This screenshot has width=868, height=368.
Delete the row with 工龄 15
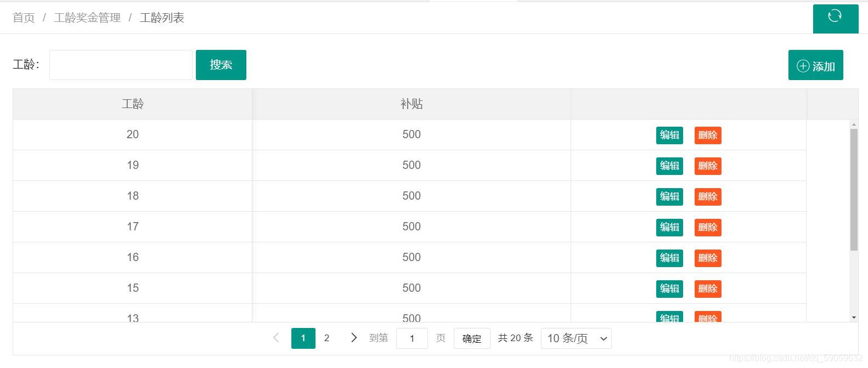click(x=708, y=288)
